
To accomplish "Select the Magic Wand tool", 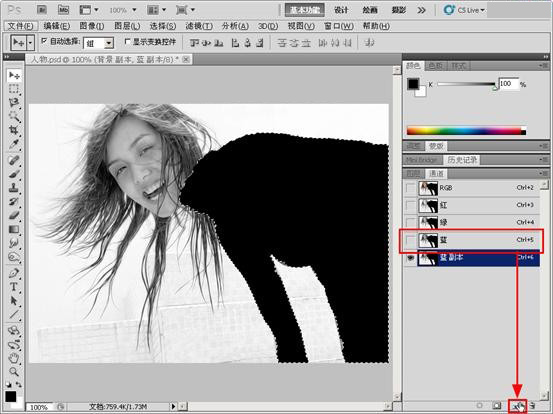I will tap(14, 116).
